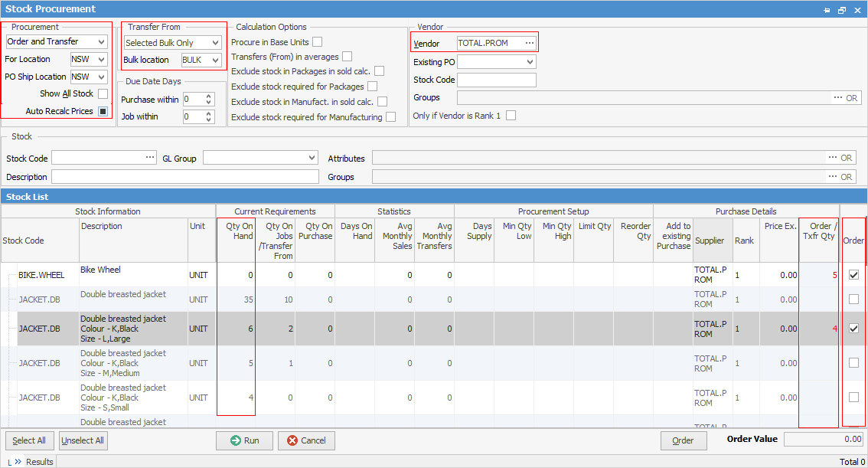868x468 pixels.
Task: Click into the Description filter field
Action: point(184,177)
